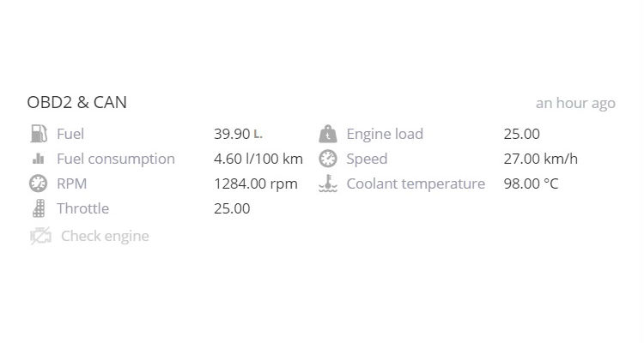
Task: Click the Check engine label
Action: pyautogui.click(x=105, y=236)
